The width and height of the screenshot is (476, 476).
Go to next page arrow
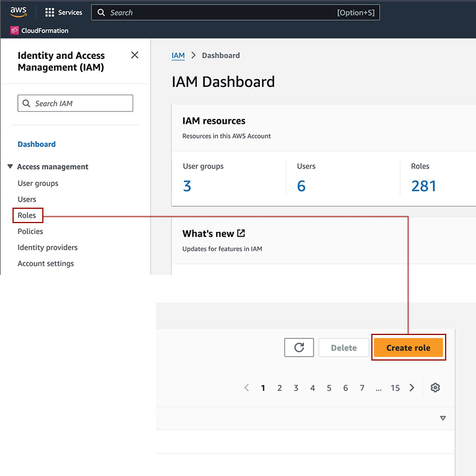pyautogui.click(x=412, y=388)
